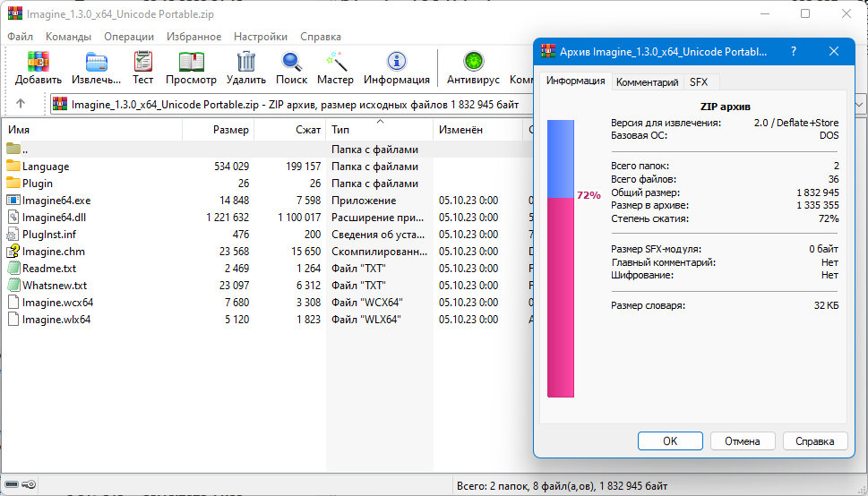Click the Добавить (Add) toolbar icon
868x496 pixels.
click(39, 62)
